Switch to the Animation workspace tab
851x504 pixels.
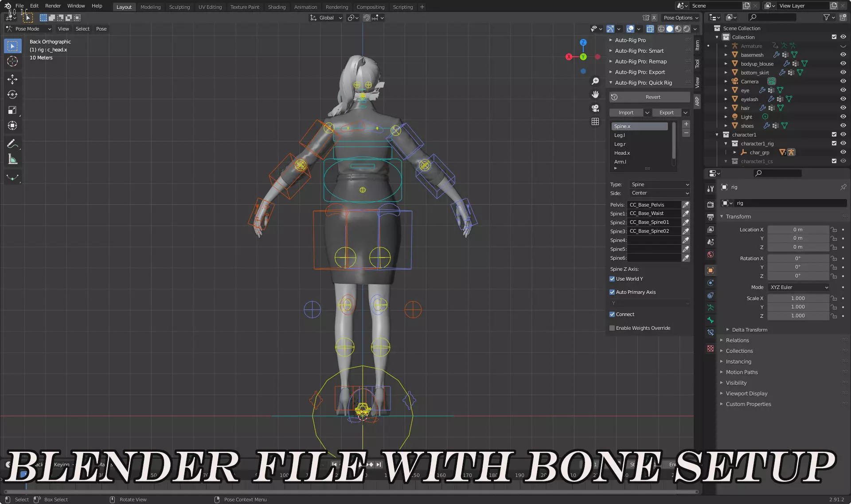coord(306,7)
